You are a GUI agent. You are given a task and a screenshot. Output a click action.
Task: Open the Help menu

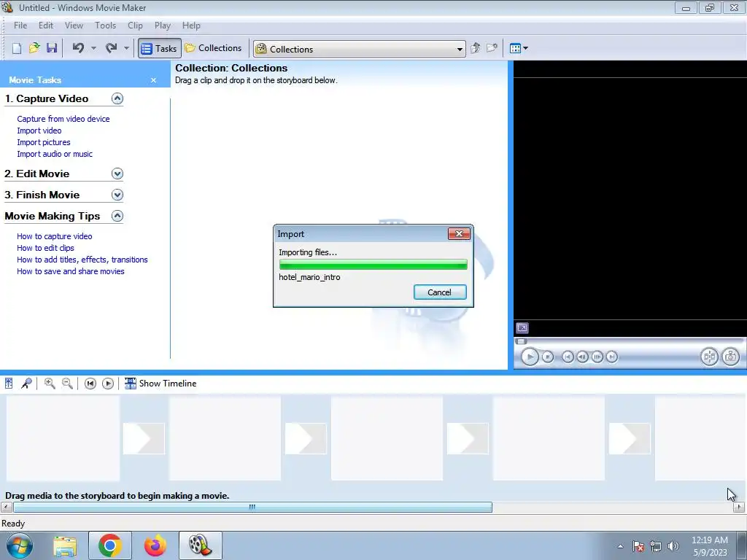click(191, 26)
